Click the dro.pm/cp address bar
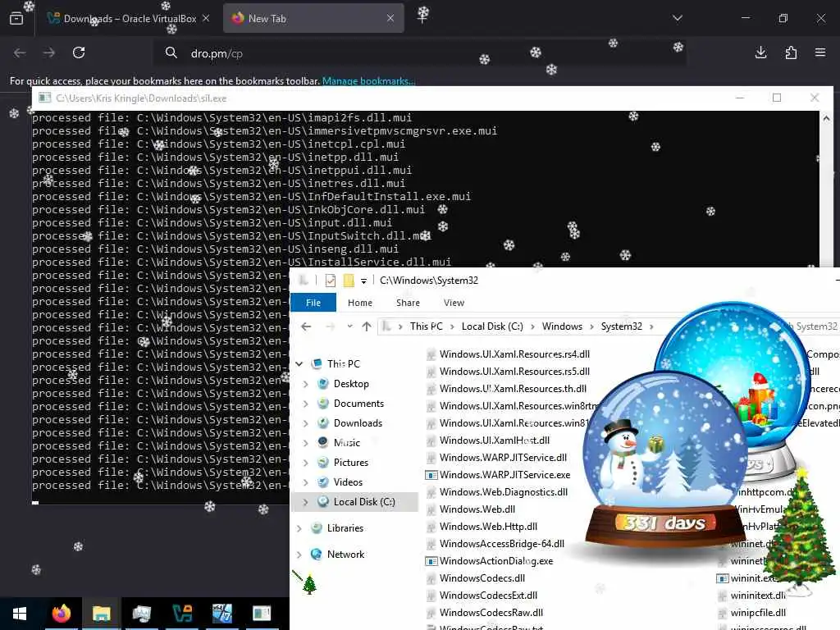Screen dimensions: 840x630 419,53
